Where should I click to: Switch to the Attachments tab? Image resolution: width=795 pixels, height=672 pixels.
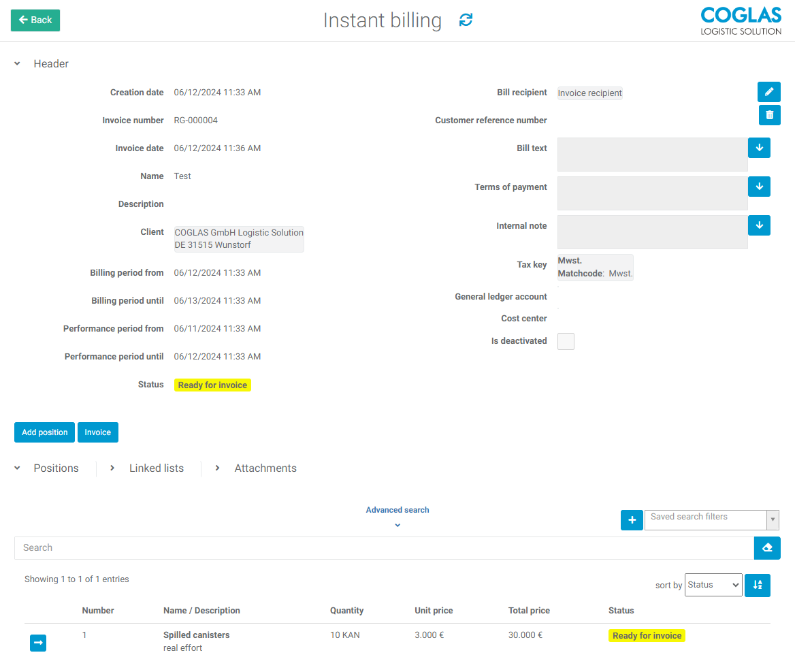(x=265, y=468)
